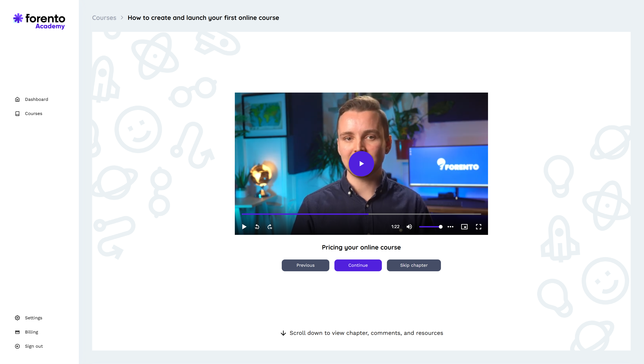Enable picture-in-picture mode
The height and width of the screenshot is (364, 644).
(x=464, y=227)
